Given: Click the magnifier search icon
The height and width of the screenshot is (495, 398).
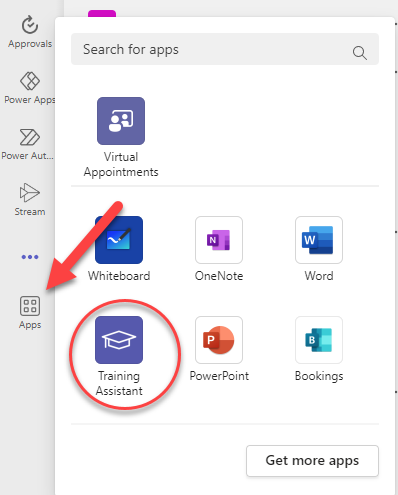Looking at the screenshot, I should (x=360, y=53).
